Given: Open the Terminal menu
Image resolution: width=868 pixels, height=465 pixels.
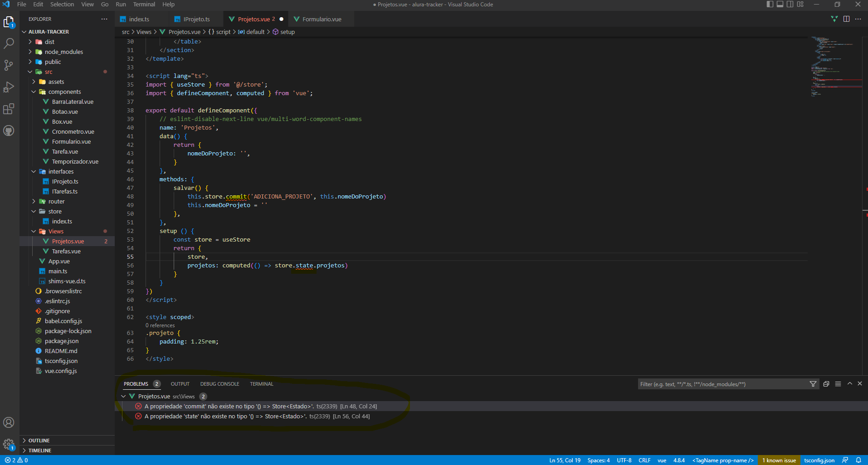Looking at the screenshot, I should click(x=144, y=5).
